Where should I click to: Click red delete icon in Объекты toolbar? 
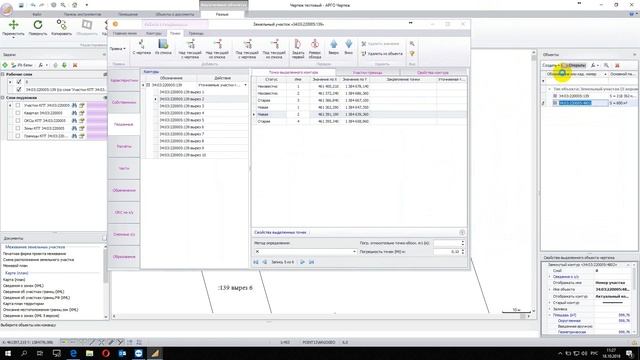click(x=617, y=65)
